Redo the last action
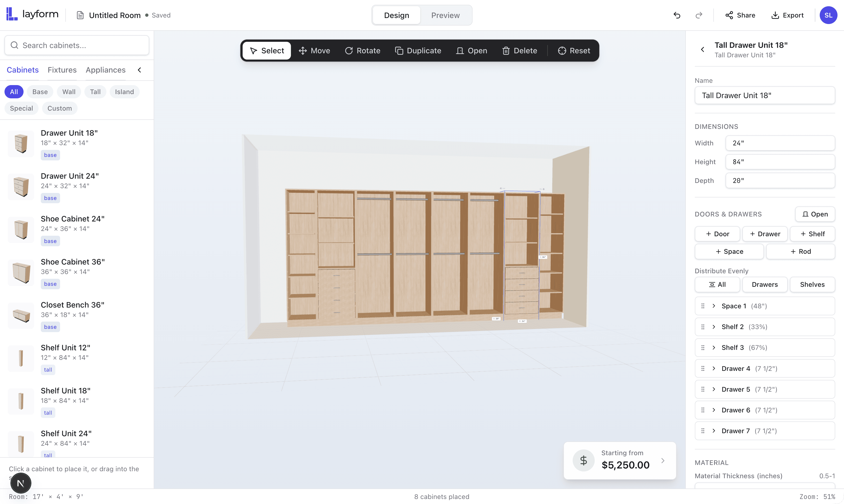The height and width of the screenshot is (504, 844). (x=699, y=15)
